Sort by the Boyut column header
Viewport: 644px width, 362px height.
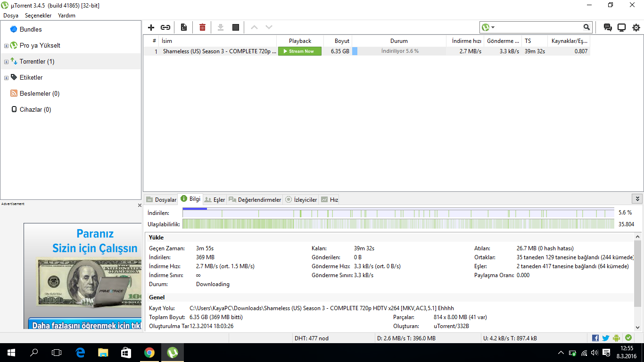pyautogui.click(x=338, y=41)
